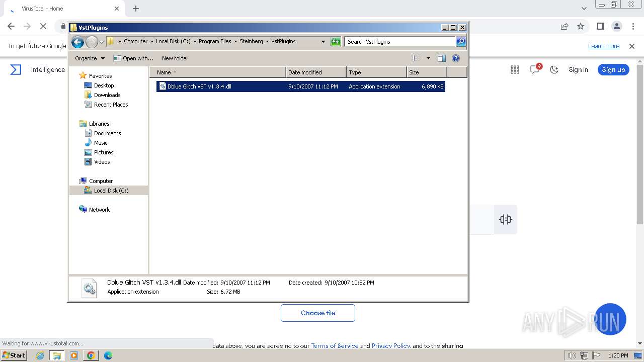
Task: Click the Learn more link in Chrome infobar
Action: pos(604,46)
